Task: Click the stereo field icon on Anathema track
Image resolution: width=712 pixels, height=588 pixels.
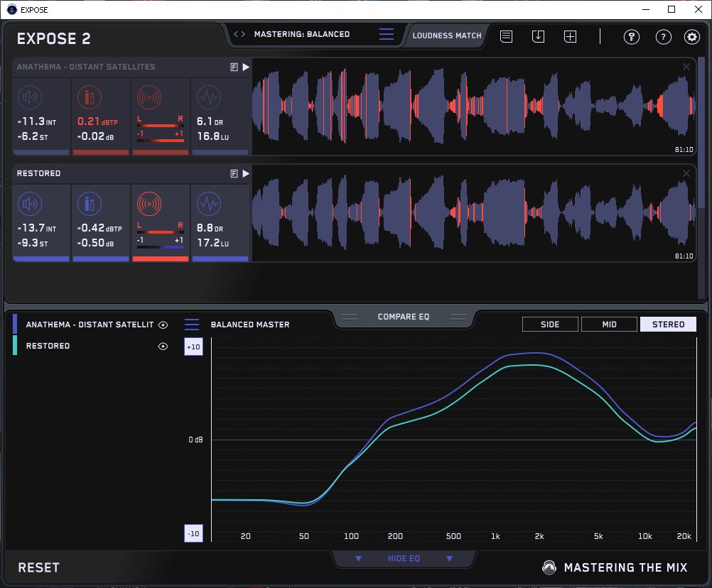Action: pyautogui.click(x=149, y=98)
